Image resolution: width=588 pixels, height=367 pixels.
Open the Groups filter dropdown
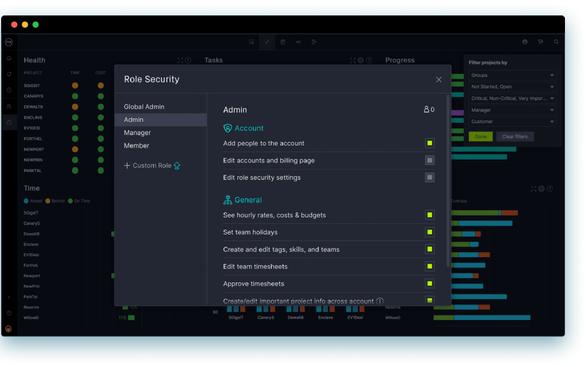coord(512,75)
